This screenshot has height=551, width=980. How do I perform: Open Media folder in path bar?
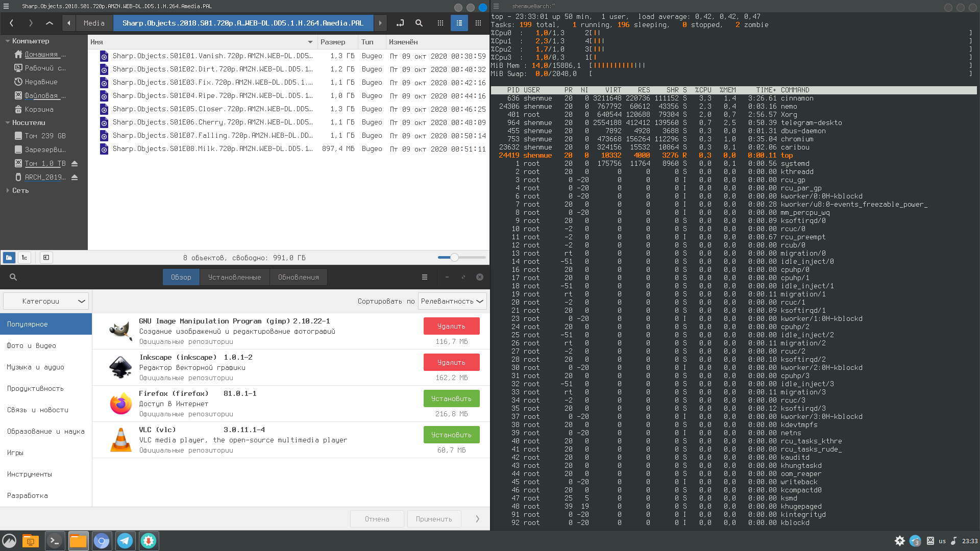[94, 23]
